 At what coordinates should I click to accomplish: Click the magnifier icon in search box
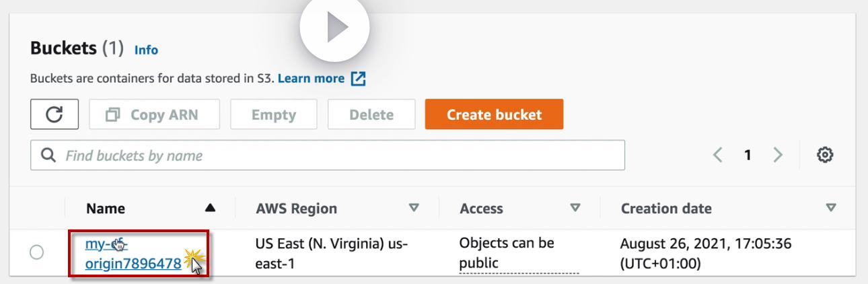point(48,155)
